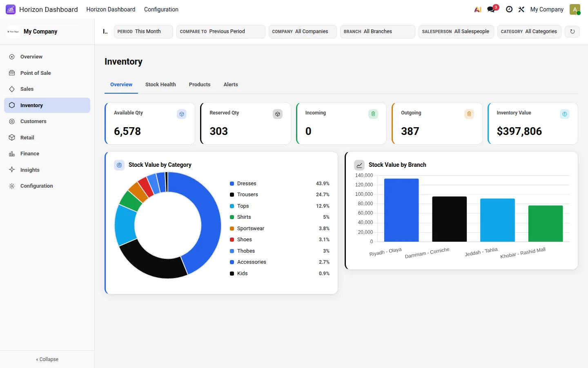Click the Reserved Qty card icon

[x=278, y=114]
